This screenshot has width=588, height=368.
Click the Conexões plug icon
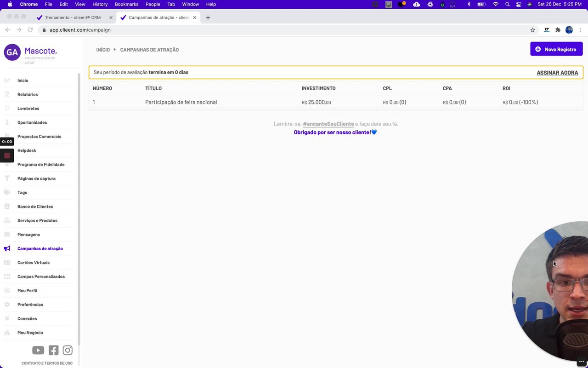tap(7, 318)
